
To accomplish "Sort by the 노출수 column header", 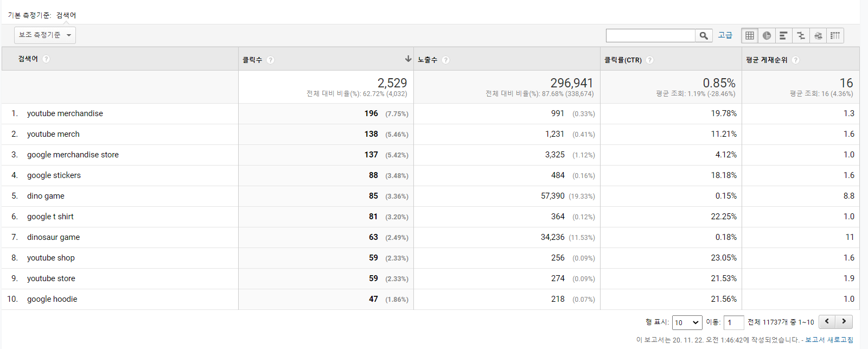I will click(427, 60).
